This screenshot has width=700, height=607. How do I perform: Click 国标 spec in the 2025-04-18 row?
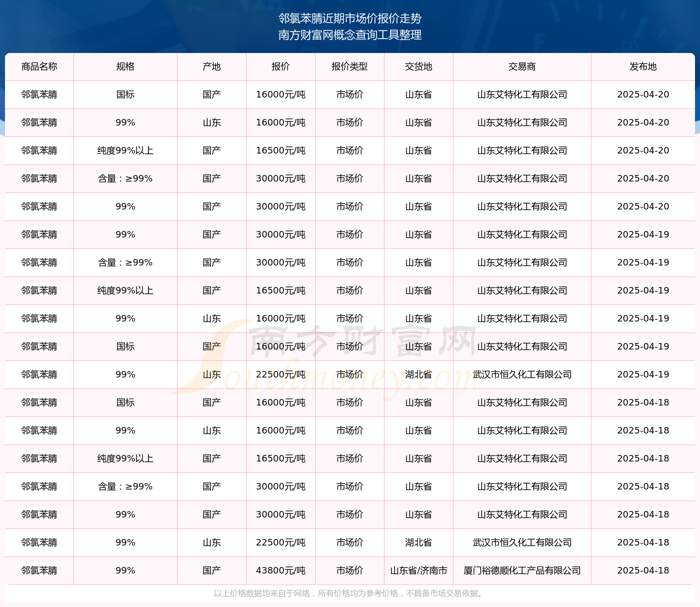click(x=125, y=402)
